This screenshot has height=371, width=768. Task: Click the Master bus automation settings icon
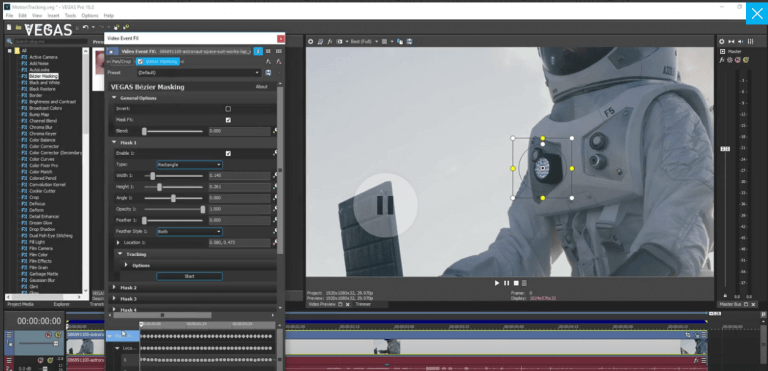(x=730, y=60)
